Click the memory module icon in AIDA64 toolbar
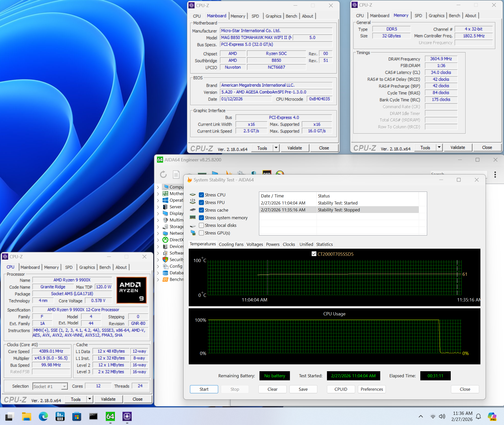 [x=202, y=174]
